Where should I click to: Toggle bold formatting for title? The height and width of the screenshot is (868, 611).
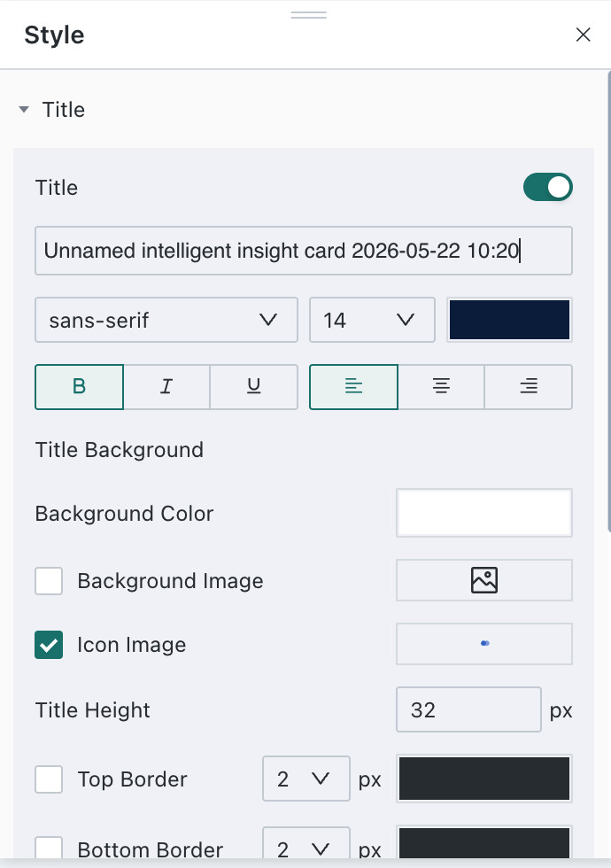point(79,386)
